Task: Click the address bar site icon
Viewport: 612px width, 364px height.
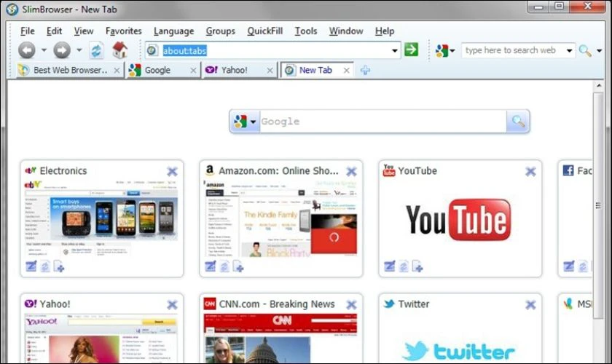Action: coord(152,50)
